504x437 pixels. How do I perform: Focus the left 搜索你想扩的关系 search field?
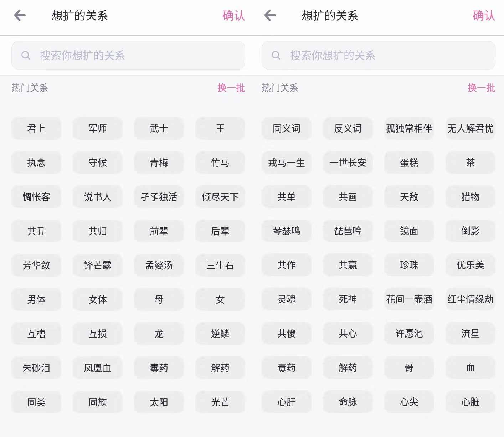pyautogui.click(x=128, y=55)
